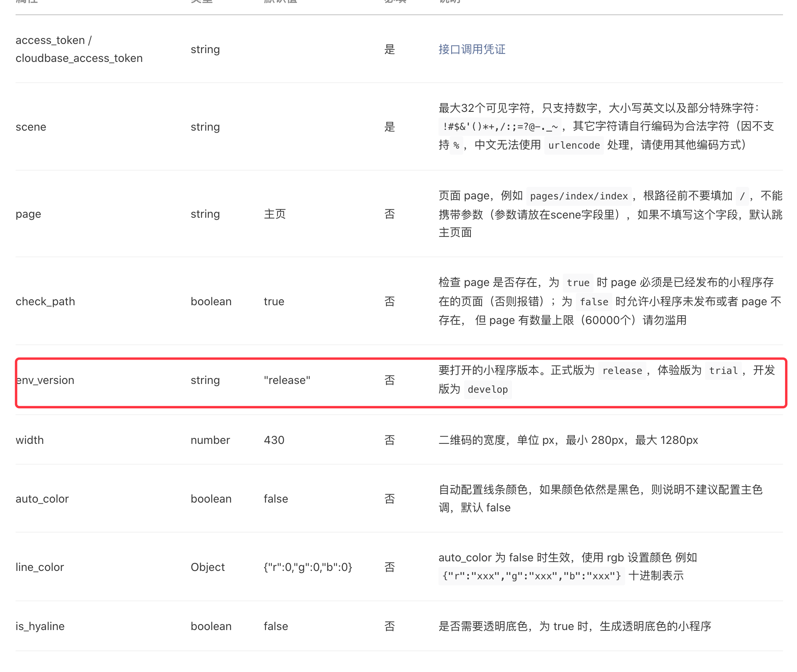Click the line_color default JSON value
This screenshot has height=672, width=797.
click(x=307, y=567)
